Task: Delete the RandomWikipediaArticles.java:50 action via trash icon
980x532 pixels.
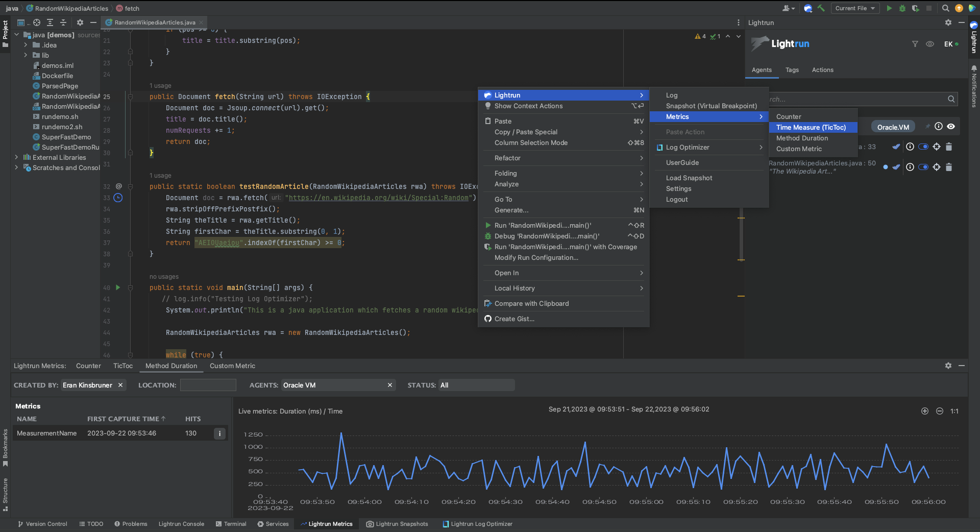Action: tap(949, 167)
